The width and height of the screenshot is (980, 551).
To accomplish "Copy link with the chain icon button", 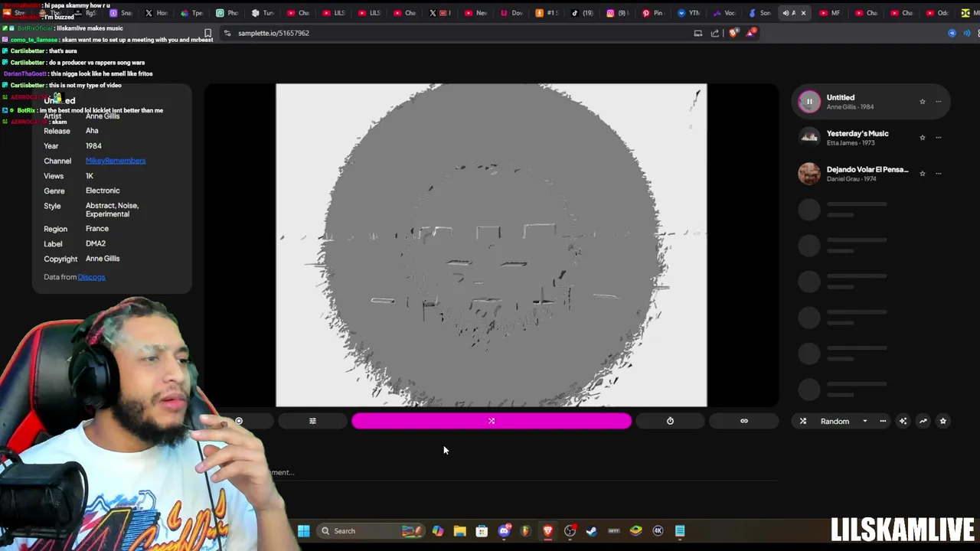I will [743, 421].
